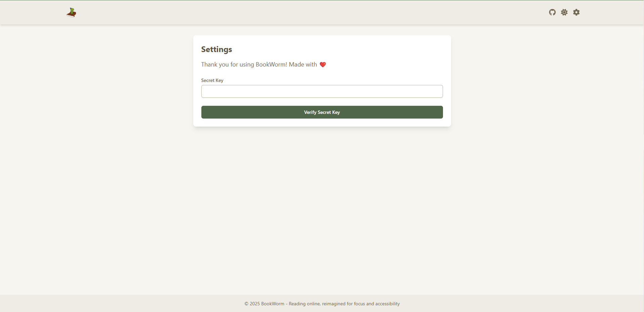Click the Secret Key label above the input
This screenshot has height=312, width=644.
pos(212,80)
